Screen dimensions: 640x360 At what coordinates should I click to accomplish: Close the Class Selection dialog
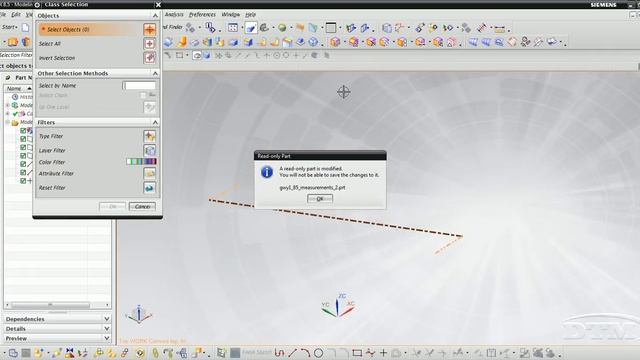(x=158, y=4)
